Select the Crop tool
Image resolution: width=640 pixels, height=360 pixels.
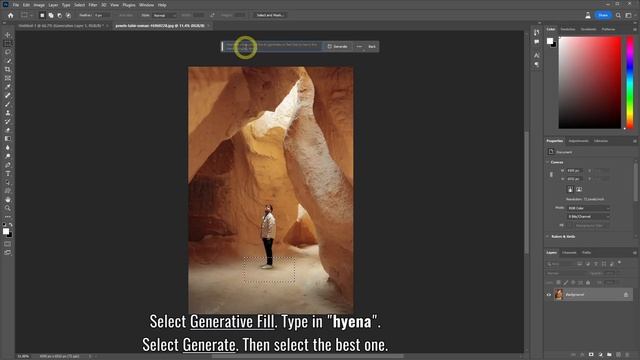pyautogui.click(x=8, y=69)
